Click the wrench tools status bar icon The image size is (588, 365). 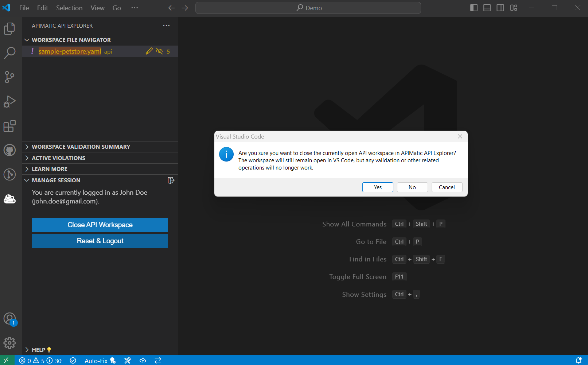click(127, 361)
